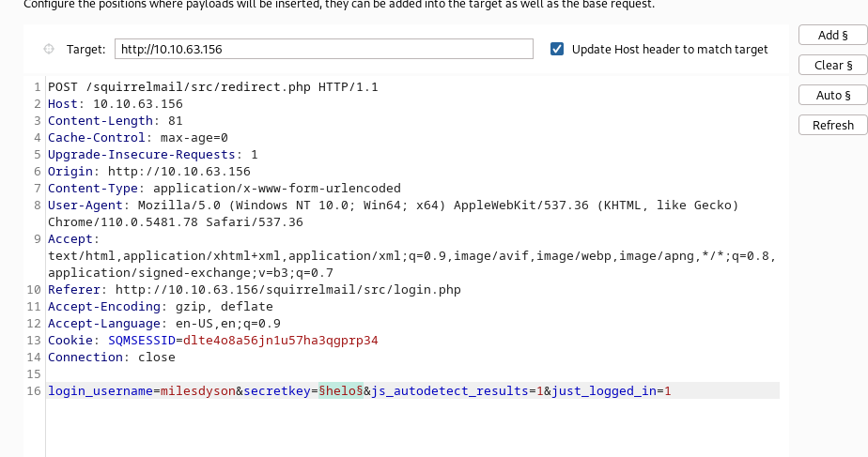Click the Origin header line
The image size is (868, 457).
[x=148, y=172]
